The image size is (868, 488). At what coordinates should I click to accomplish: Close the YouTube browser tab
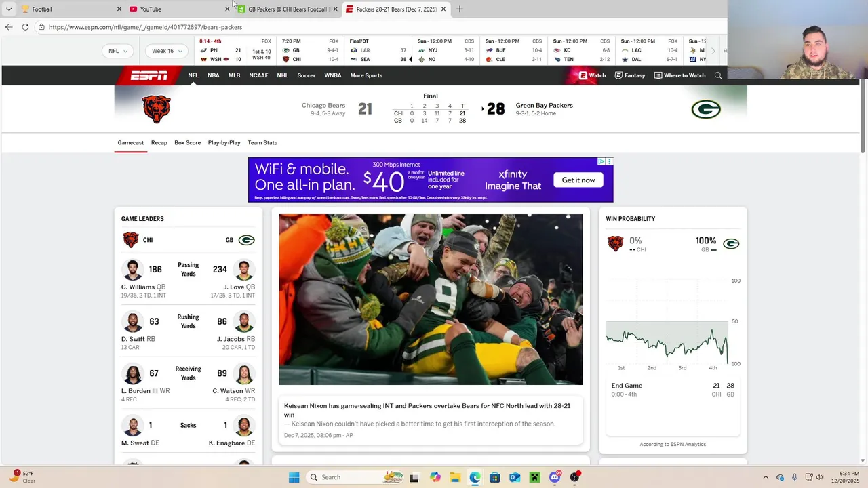coord(227,9)
